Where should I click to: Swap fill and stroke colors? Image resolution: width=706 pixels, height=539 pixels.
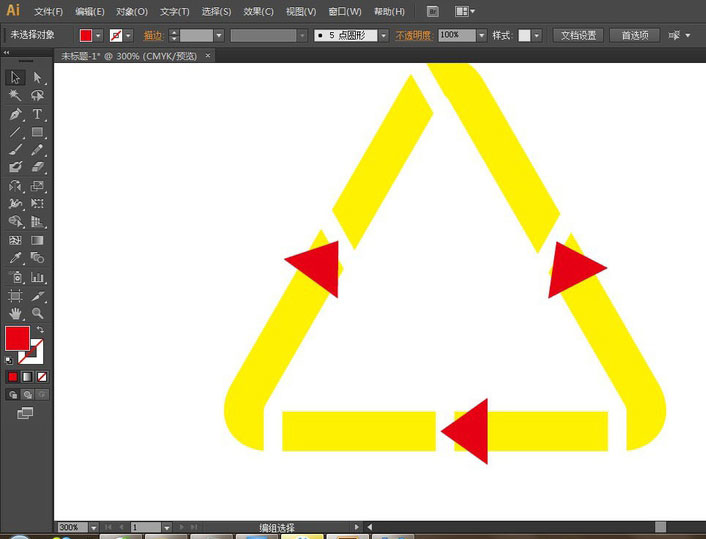[x=41, y=330]
